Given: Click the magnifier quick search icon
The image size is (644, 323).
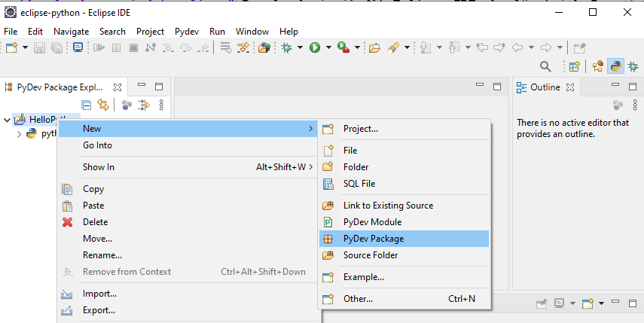Looking at the screenshot, I should click(x=545, y=66).
